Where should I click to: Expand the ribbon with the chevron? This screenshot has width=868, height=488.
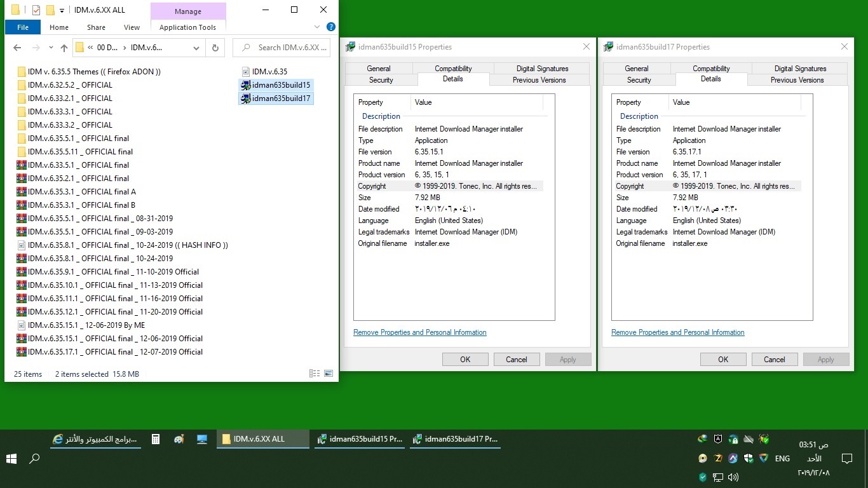pos(317,27)
